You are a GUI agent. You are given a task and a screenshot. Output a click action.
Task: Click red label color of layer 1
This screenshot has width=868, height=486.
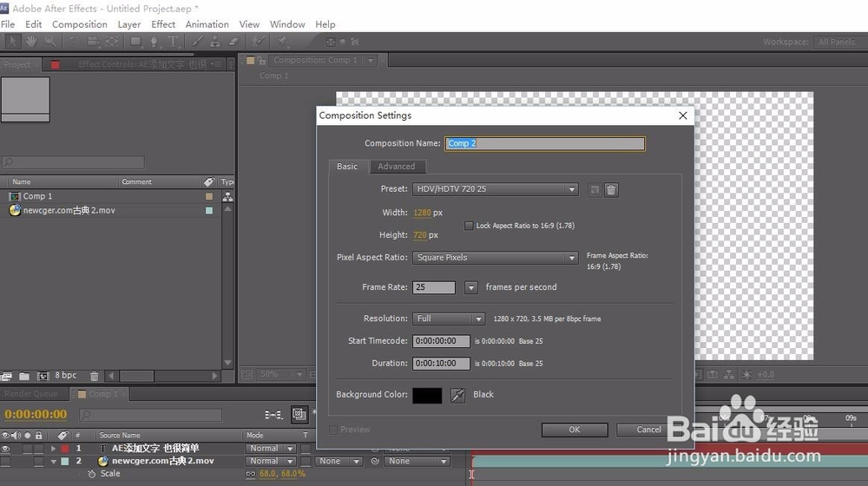click(65, 449)
